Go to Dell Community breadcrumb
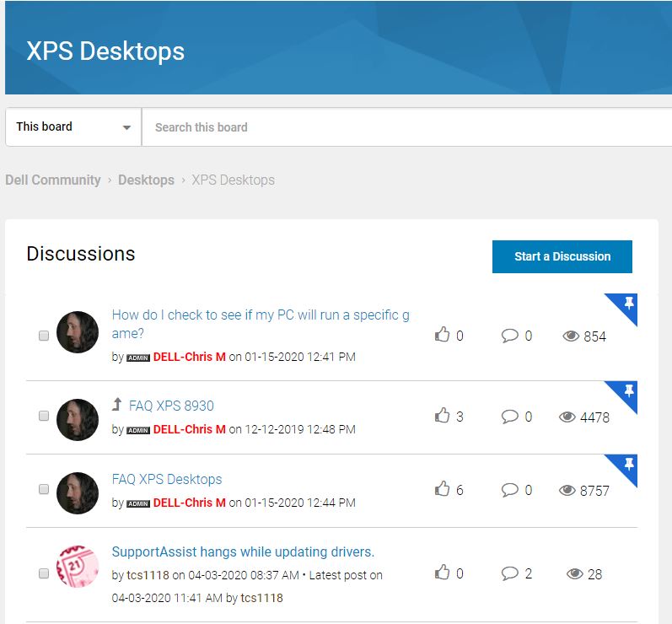The height and width of the screenshot is (624, 672). (53, 180)
